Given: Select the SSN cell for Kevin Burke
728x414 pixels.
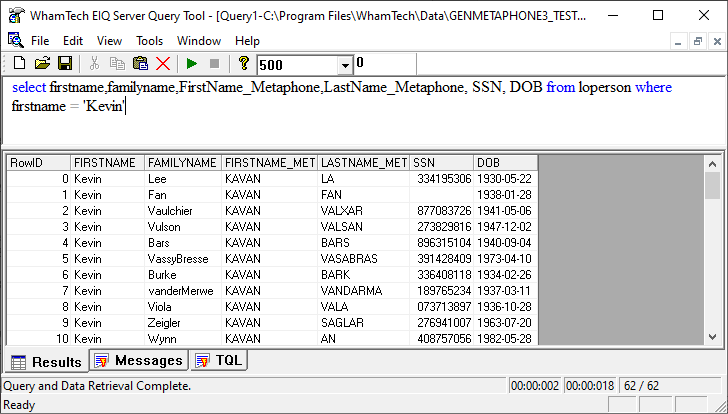Looking at the screenshot, I should tap(441, 275).
